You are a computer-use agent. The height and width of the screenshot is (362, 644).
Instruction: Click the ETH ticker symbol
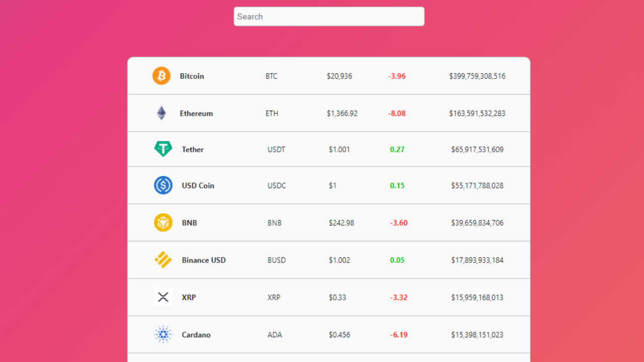coord(272,114)
